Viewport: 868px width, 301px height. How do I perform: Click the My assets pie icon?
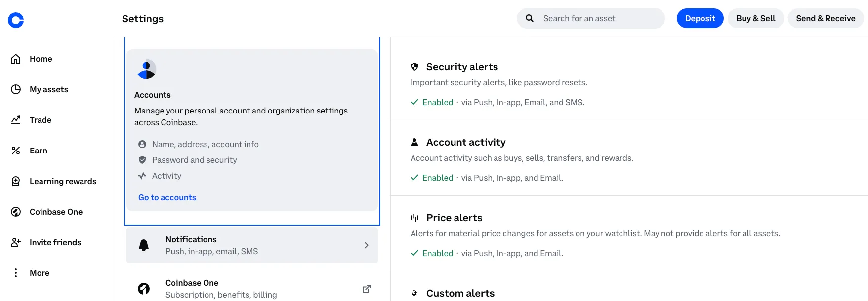(x=16, y=89)
